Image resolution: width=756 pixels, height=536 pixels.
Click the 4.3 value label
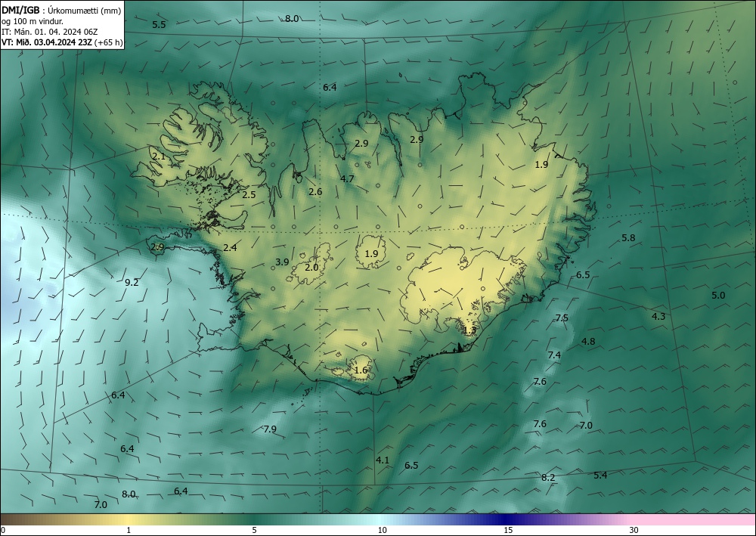click(x=658, y=317)
